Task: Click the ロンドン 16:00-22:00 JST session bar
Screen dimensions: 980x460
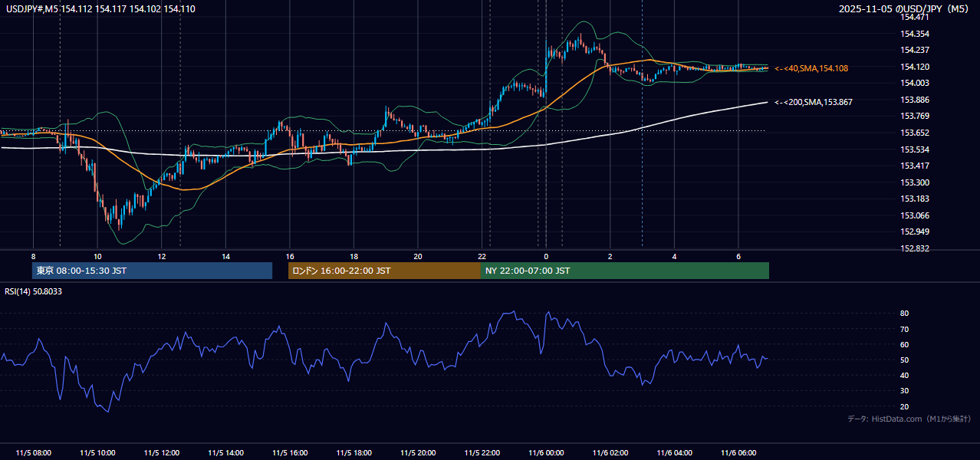Action: click(384, 271)
